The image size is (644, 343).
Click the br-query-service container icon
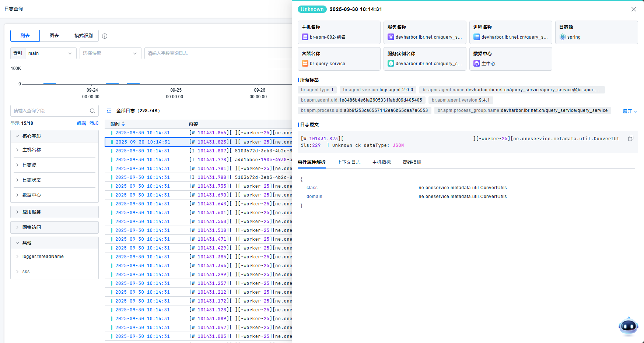tap(305, 64)
